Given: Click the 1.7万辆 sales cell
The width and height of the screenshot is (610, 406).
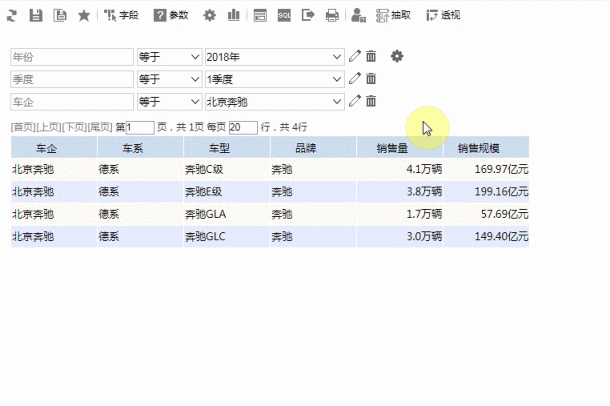Looking at the screenshot, I should tap(400, 214).
